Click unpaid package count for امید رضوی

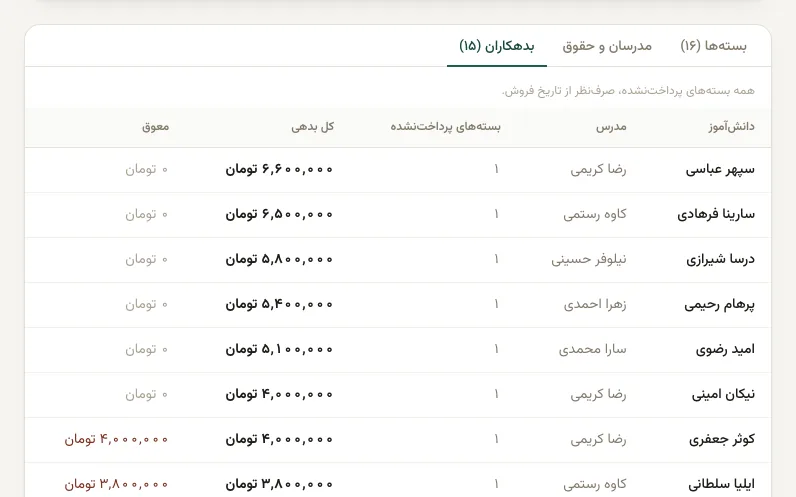point(496,350)
